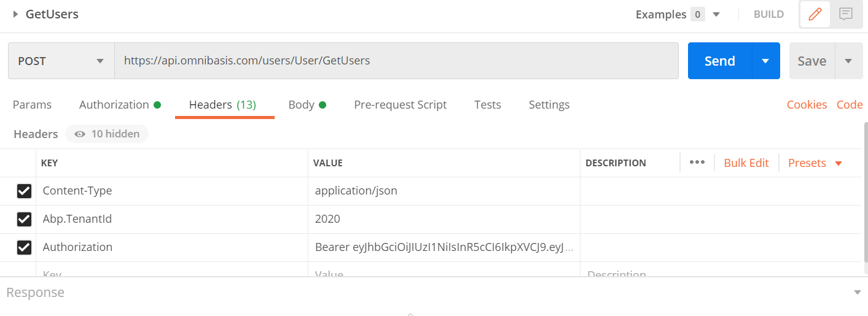Image resolution: width=868 pixels, height=316 pixels.
Task: Open the Save options arrow
Action: pos(849,61)
